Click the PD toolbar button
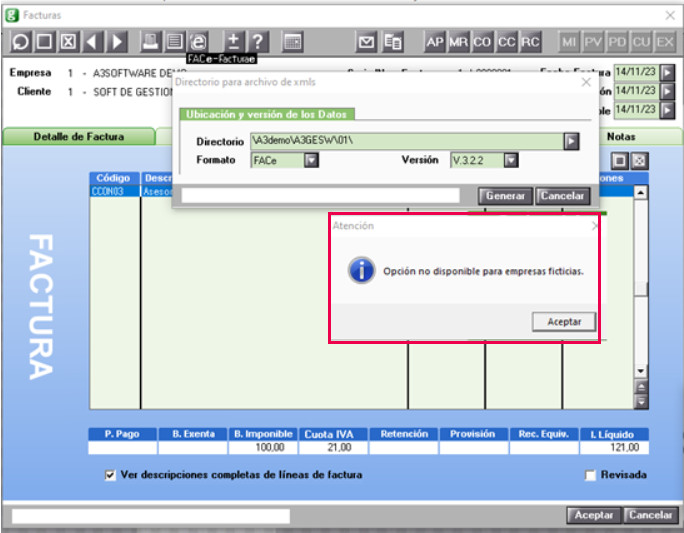 pyautogui.click(x=617, y=42)
